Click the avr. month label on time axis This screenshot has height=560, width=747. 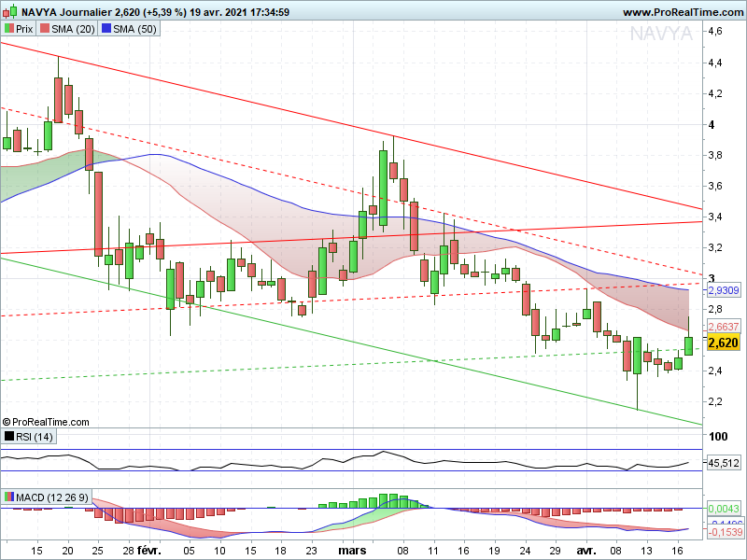tap(586, 551)
